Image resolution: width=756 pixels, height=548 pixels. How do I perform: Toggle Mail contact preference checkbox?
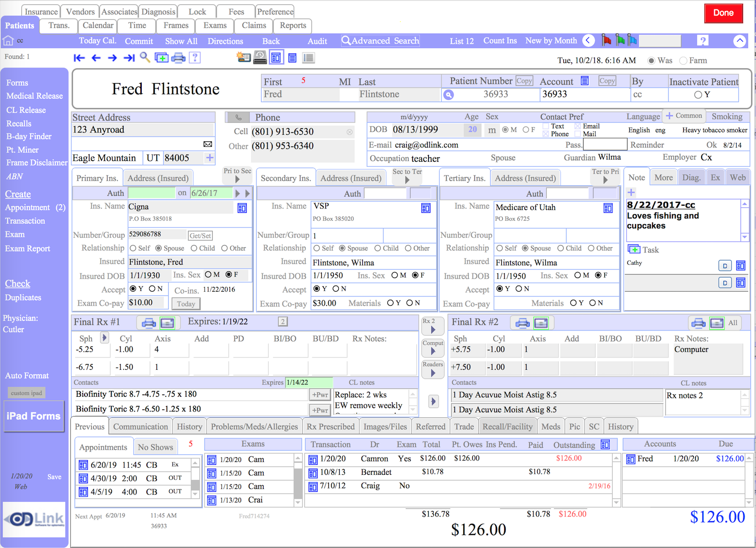577,134
